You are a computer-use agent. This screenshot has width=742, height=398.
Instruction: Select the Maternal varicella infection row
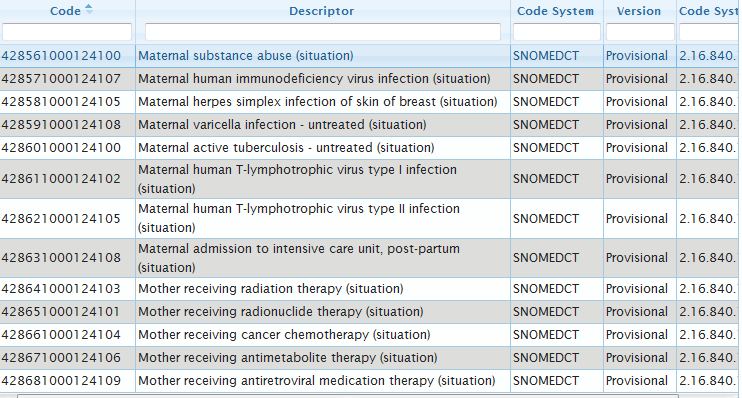[369, 125]
